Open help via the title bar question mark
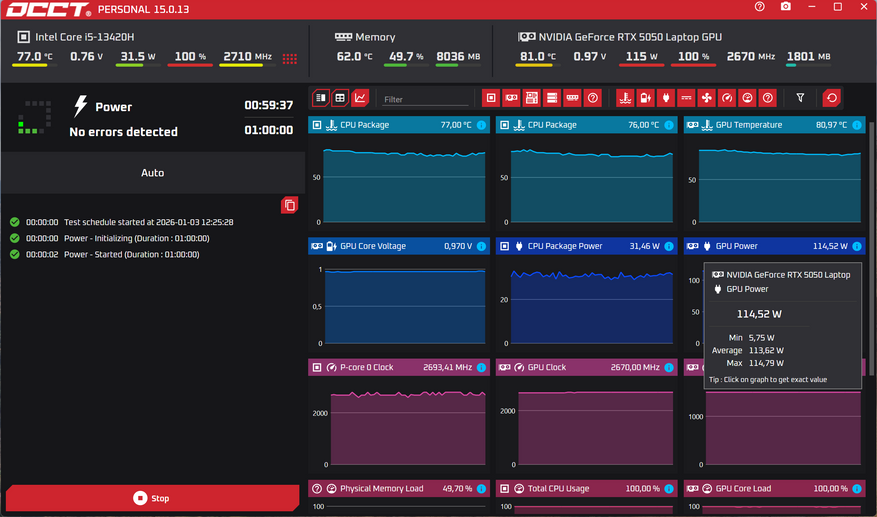 (760, 7)
